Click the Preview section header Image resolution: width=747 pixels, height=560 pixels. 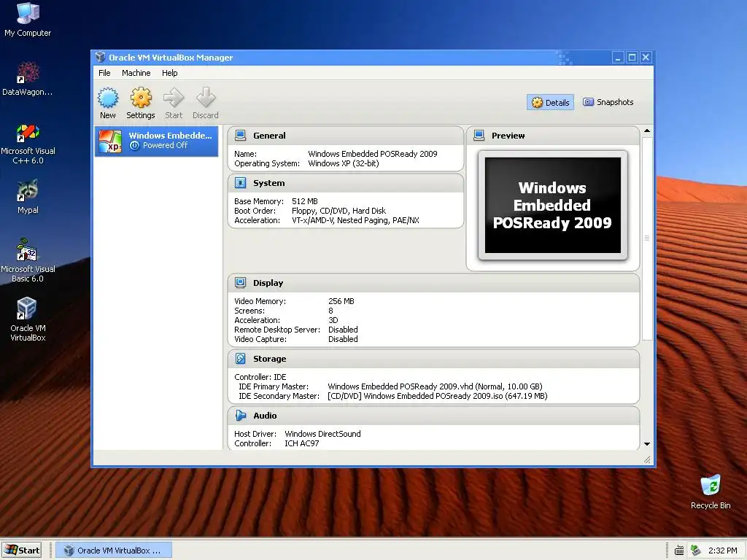(x=553, y=136)
